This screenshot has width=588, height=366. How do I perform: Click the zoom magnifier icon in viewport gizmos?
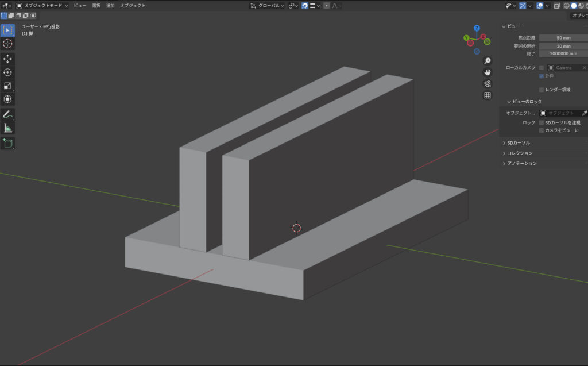point(488,60)
